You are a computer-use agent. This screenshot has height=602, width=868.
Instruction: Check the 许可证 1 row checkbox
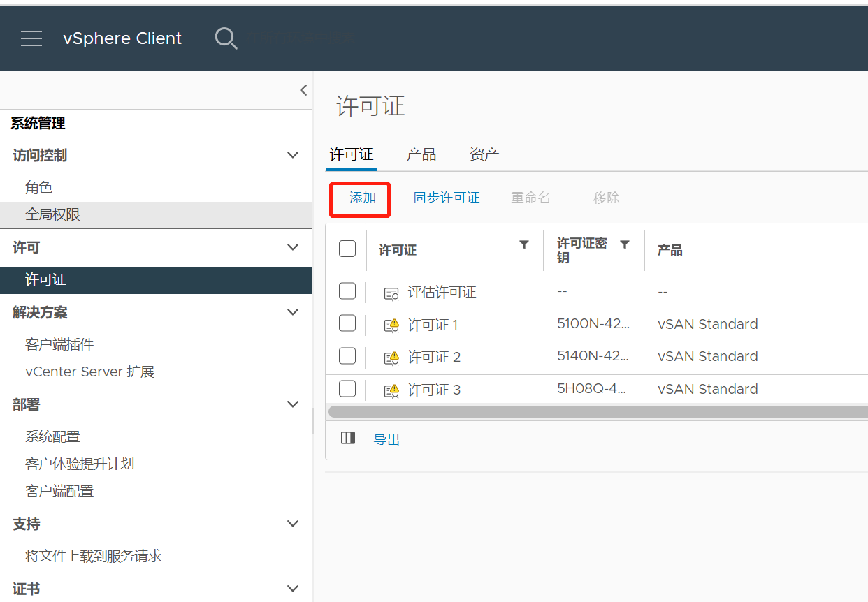click(x=347, y=323)
